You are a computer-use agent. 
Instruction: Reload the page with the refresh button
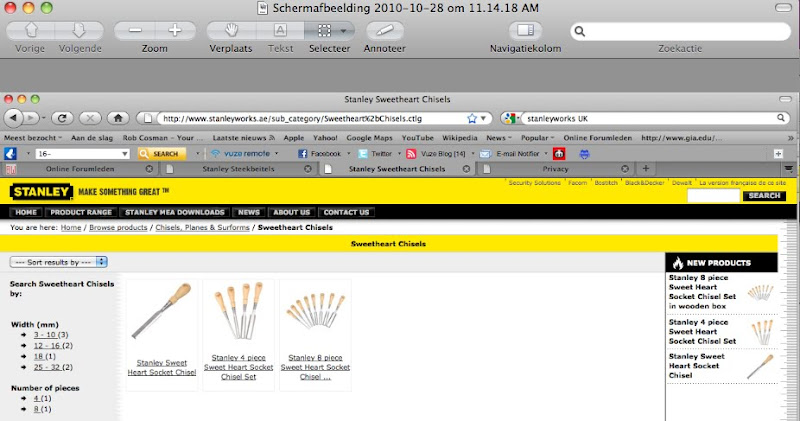tap(62, 118)
